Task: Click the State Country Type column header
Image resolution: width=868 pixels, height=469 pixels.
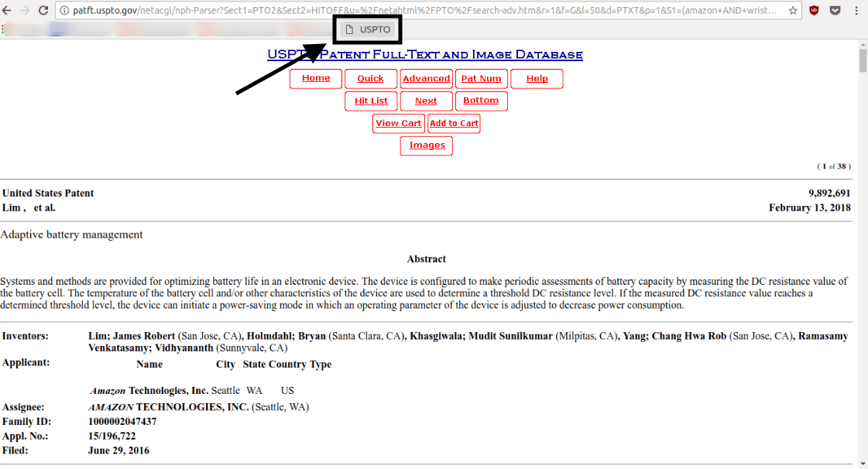Action: (x=287, y=365)
